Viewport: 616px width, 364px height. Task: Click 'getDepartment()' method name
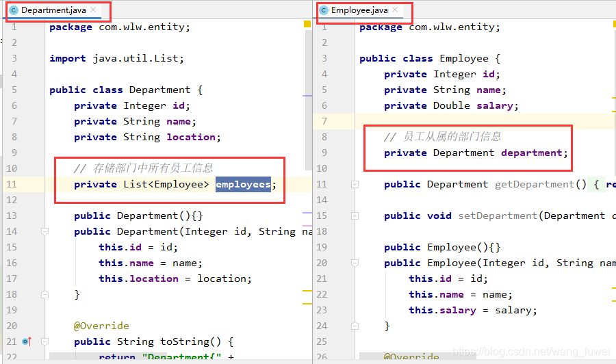coord(541,185)
